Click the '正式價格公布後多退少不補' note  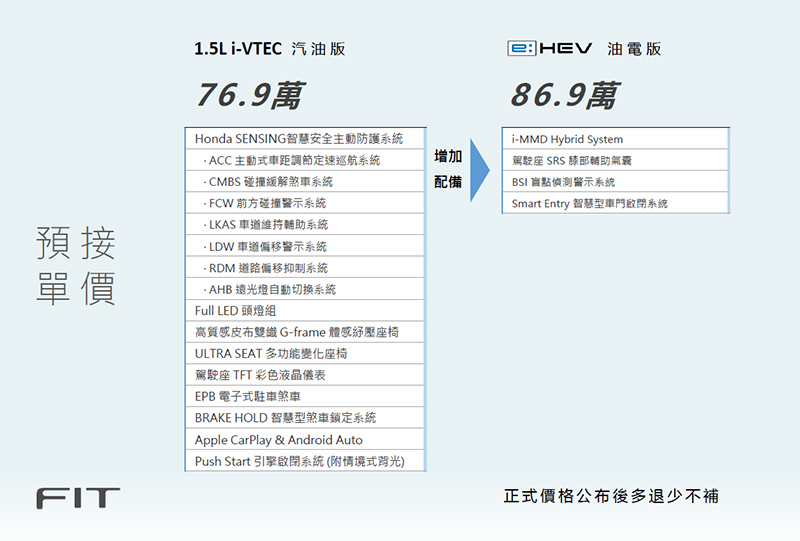pyautogui.click(x=611, y=496)
